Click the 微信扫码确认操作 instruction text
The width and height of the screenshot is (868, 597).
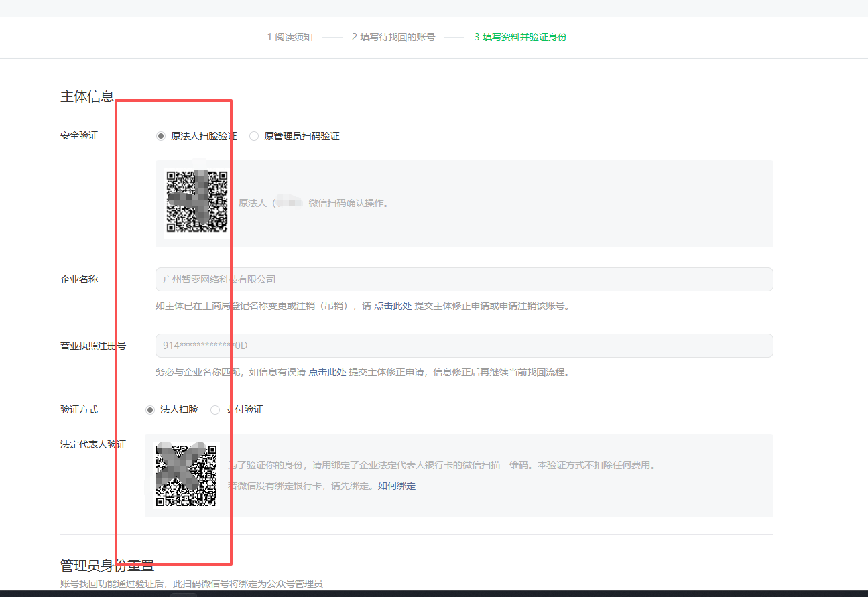coord(349,203)
